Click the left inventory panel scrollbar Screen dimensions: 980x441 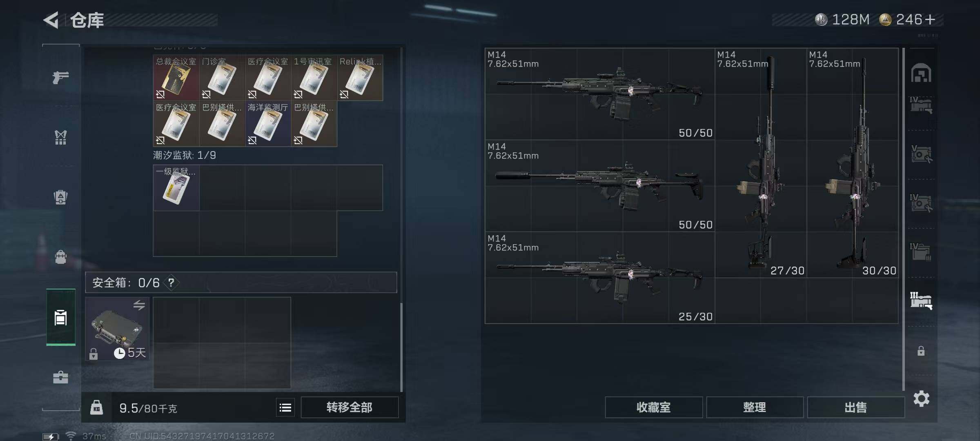(x=401, y=347)
